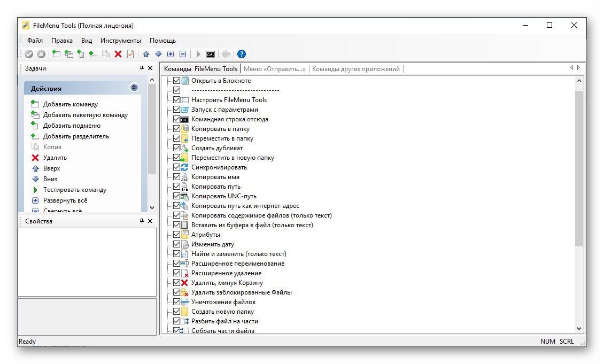Toggle the Копировать имя checkbox
Image resolution: width=604 pixels, height=364 pixels.
[x=176, y=177]
